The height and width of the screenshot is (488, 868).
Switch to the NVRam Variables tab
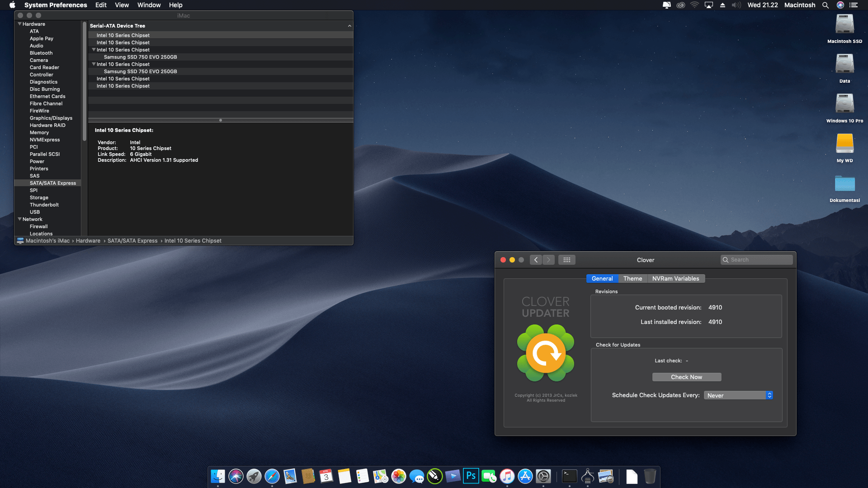(x=675, y=279)
